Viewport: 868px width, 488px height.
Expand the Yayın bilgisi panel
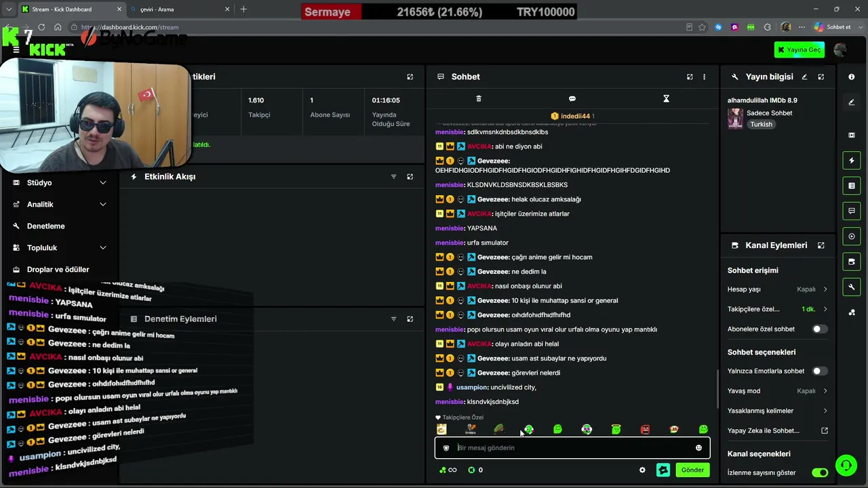821,77
